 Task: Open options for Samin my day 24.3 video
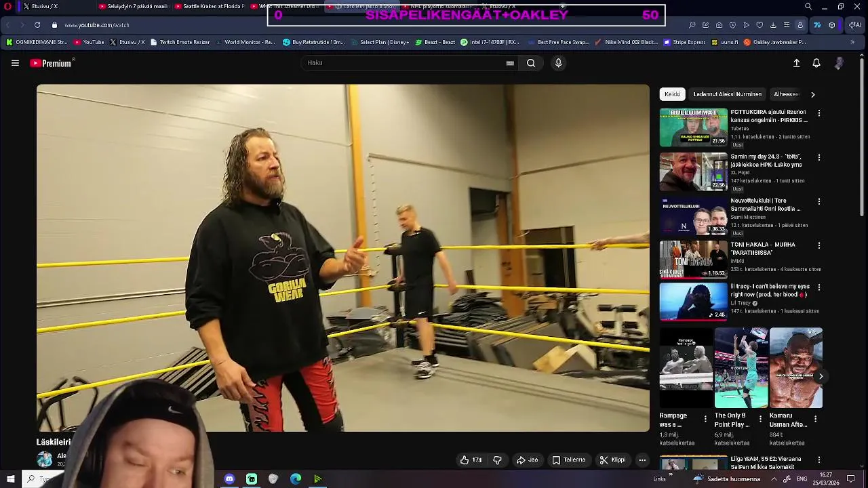[819, 157]
